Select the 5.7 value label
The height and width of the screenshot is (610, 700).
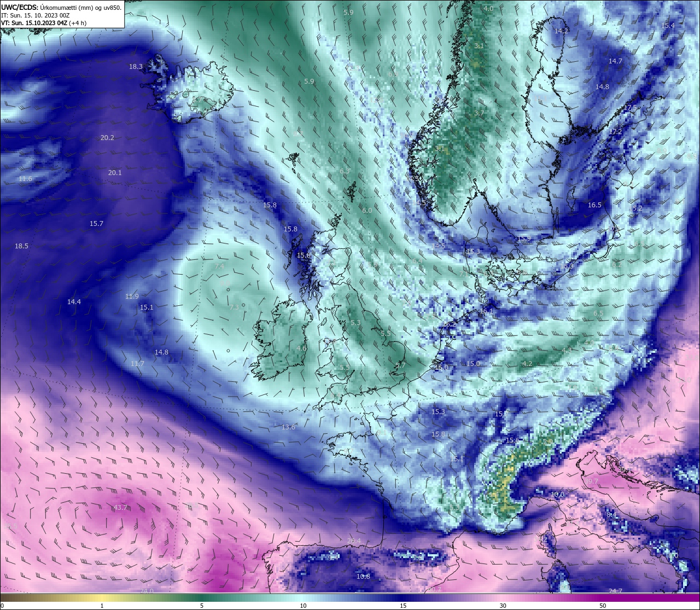pos(400,365)
